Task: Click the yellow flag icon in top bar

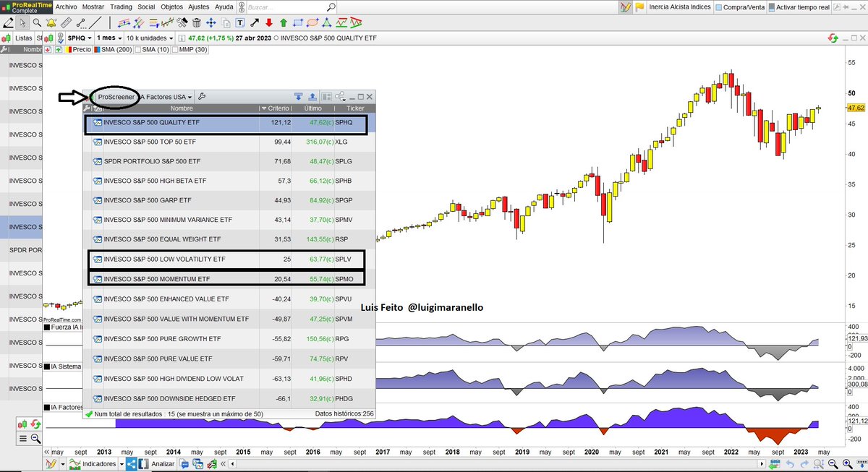Action: [639, 7]
